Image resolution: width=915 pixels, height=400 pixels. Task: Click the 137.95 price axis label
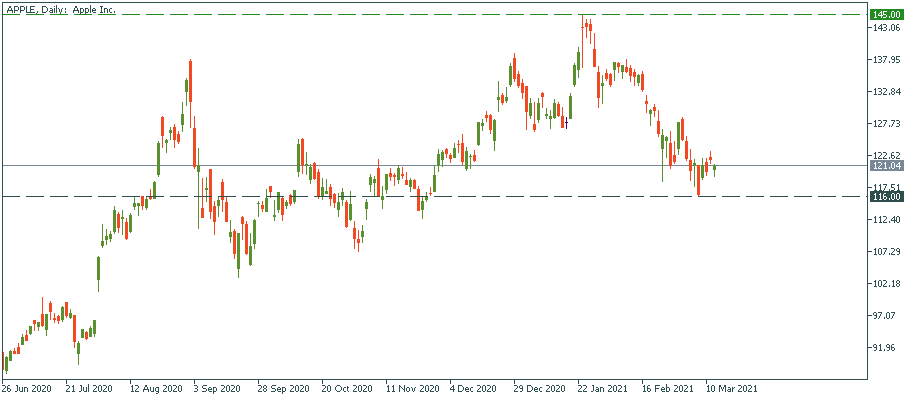[887, 60]
